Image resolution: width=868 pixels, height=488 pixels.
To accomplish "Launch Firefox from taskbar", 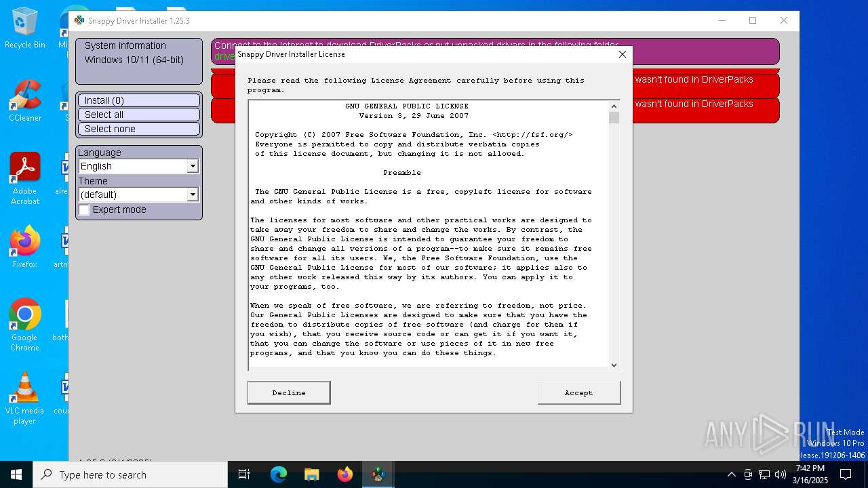I will click(x=345, y=474).
